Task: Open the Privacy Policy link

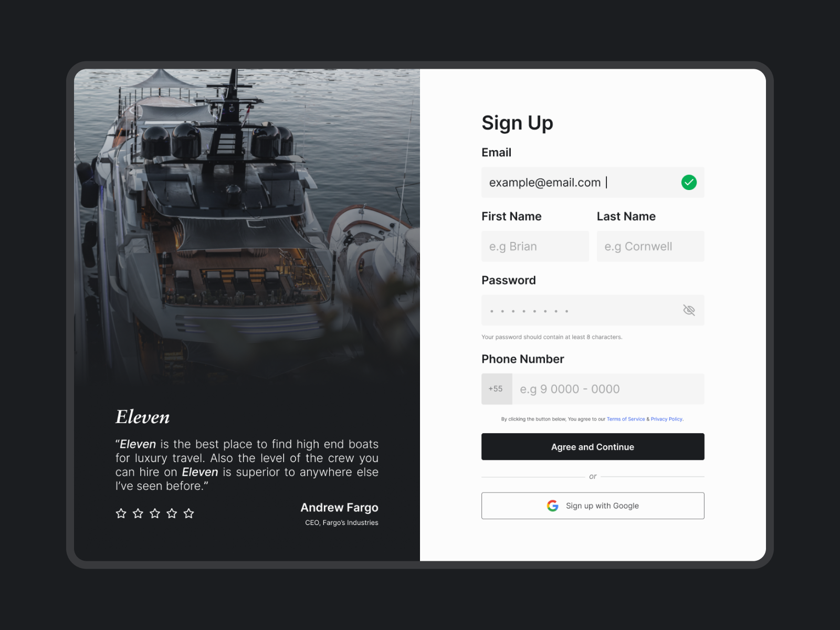Action: click(666, 419)
